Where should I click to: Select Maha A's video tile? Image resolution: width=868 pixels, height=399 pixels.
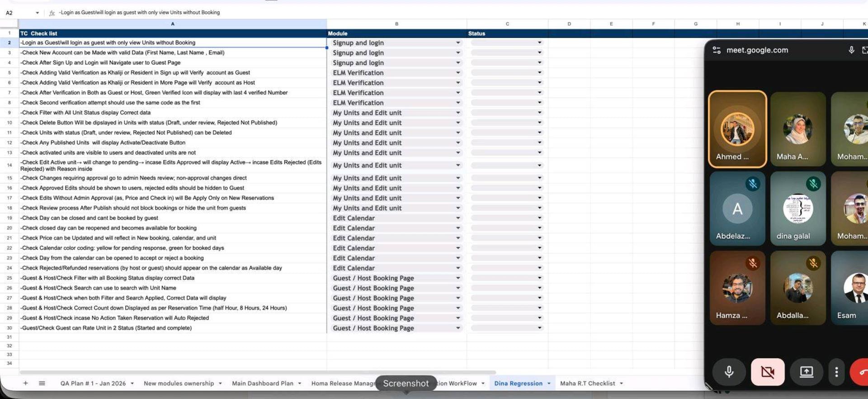point(798,129)
